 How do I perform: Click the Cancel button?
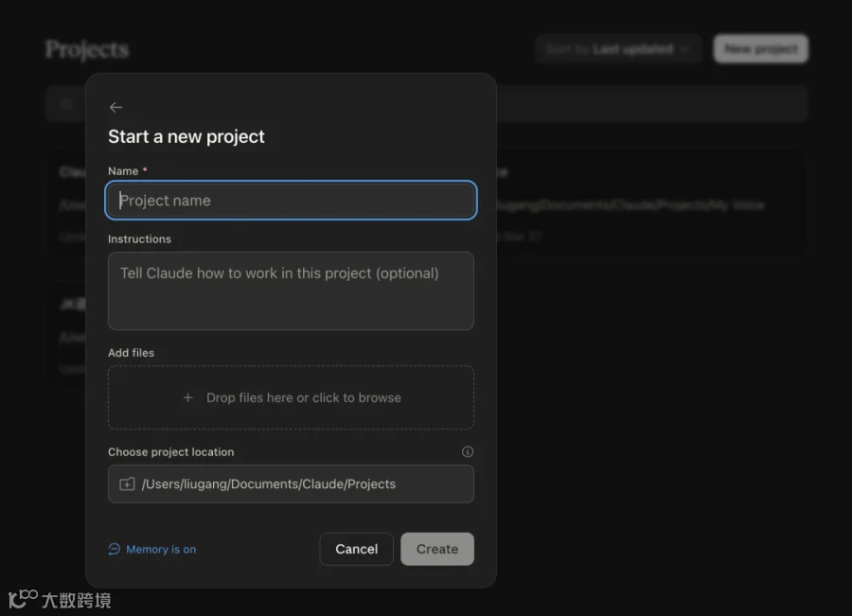357,549
